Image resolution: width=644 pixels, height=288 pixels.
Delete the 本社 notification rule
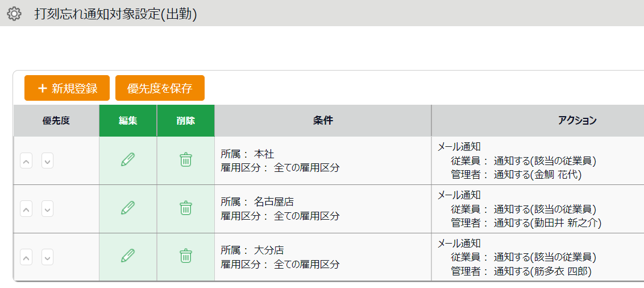click(186, 160)
